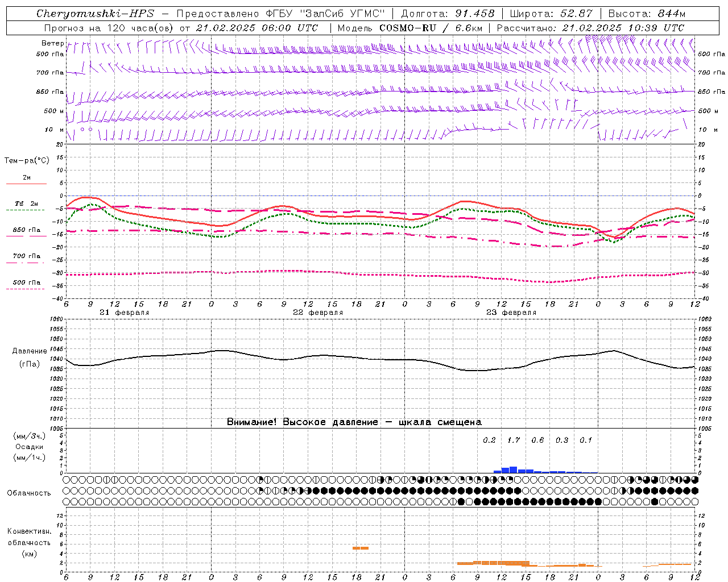Select the longitude value 'Долгота: 91.458'
This screenshot has height=582, width=728.
click(x=448, y=14)
